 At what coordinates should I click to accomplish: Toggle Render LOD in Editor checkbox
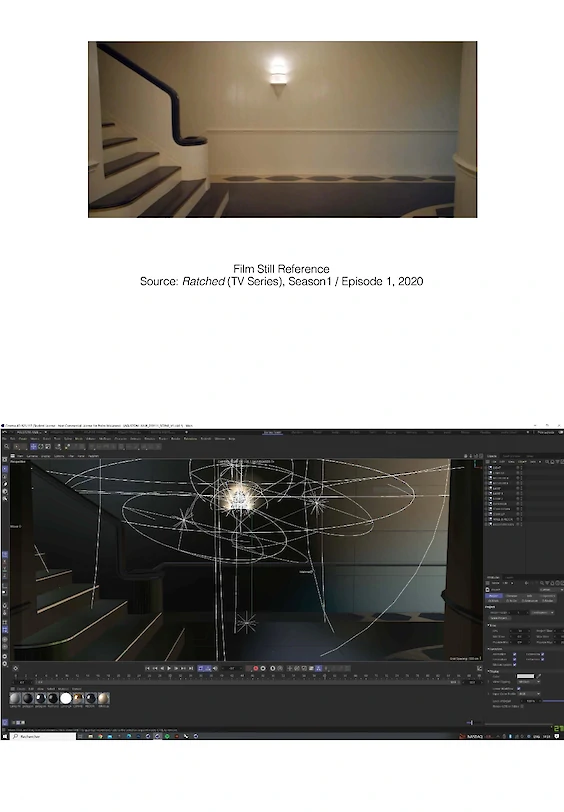(522, 706)
